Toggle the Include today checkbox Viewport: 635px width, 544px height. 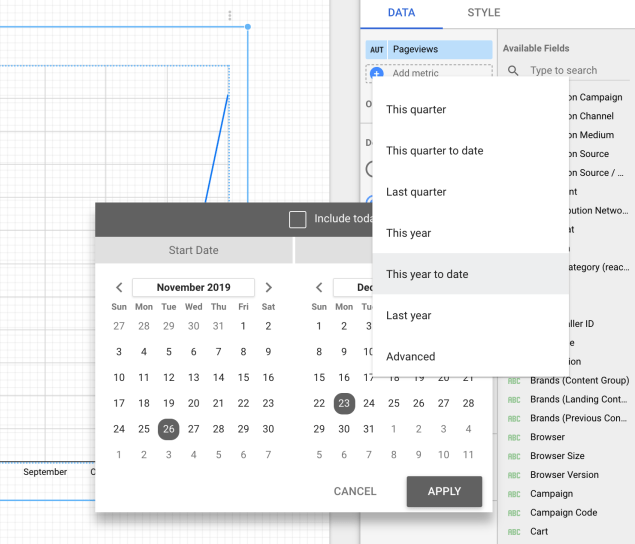(298, 219)
